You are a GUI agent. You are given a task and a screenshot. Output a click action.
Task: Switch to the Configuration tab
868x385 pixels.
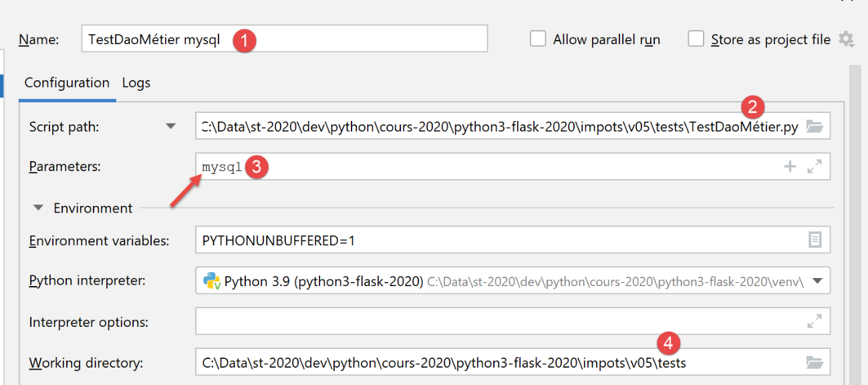tap(67, 83)
